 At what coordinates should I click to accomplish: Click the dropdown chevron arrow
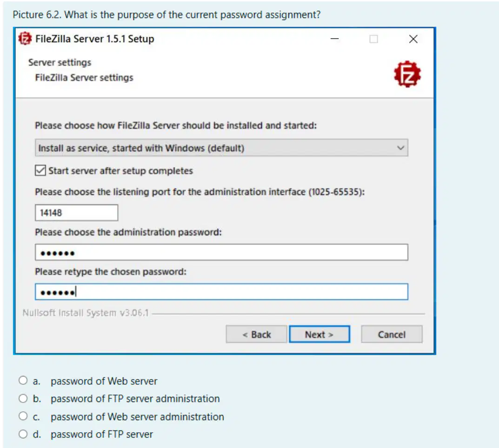pos(400,148)
